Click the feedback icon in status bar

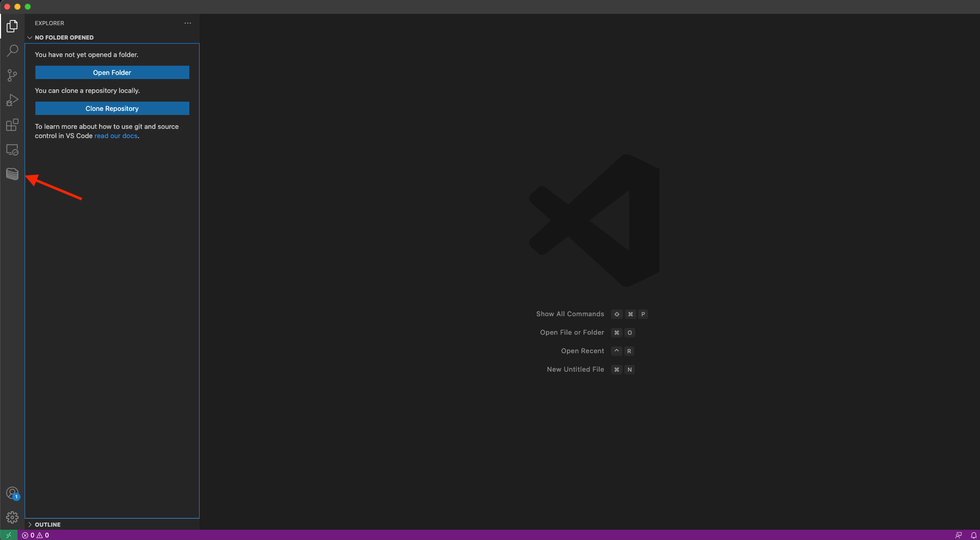[958, 535]
